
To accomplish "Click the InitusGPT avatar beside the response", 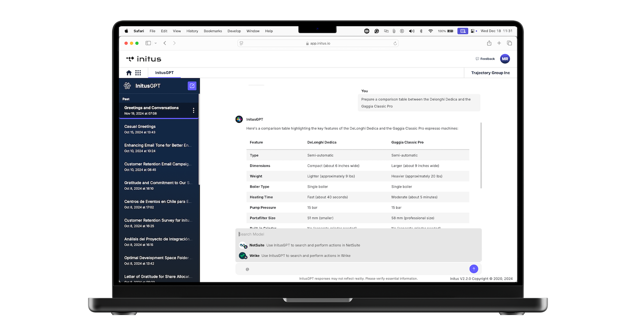I will (239, 119).
